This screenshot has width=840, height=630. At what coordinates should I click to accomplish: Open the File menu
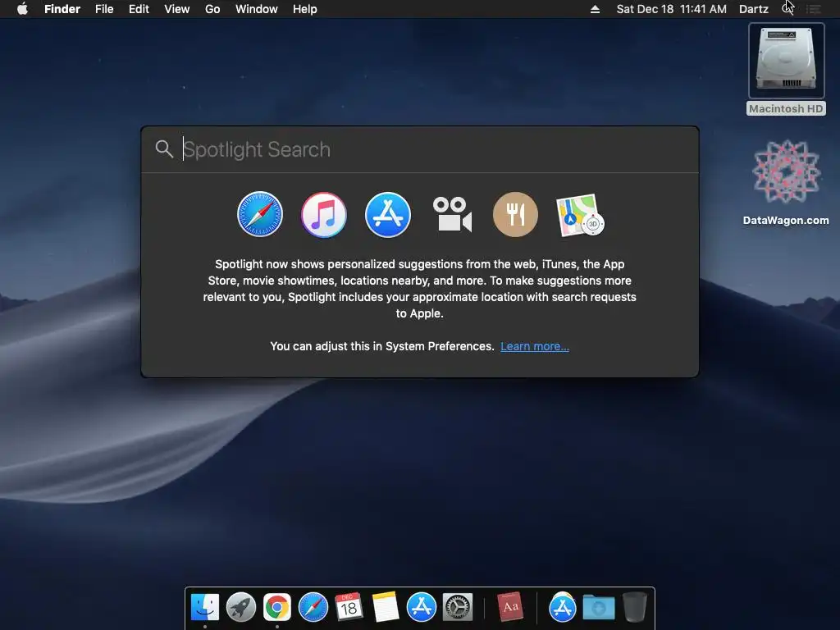click(x=104, y=9)
